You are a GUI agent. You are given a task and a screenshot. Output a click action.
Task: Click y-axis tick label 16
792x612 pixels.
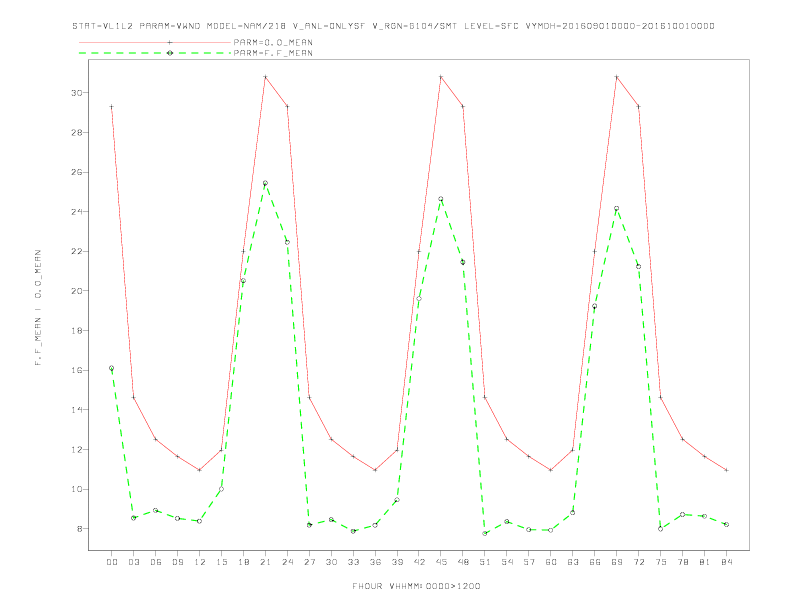click(x=76, y=370)
